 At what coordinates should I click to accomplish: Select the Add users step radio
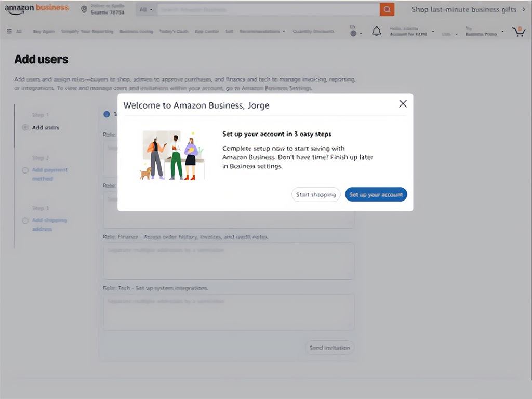click(25, 128)
